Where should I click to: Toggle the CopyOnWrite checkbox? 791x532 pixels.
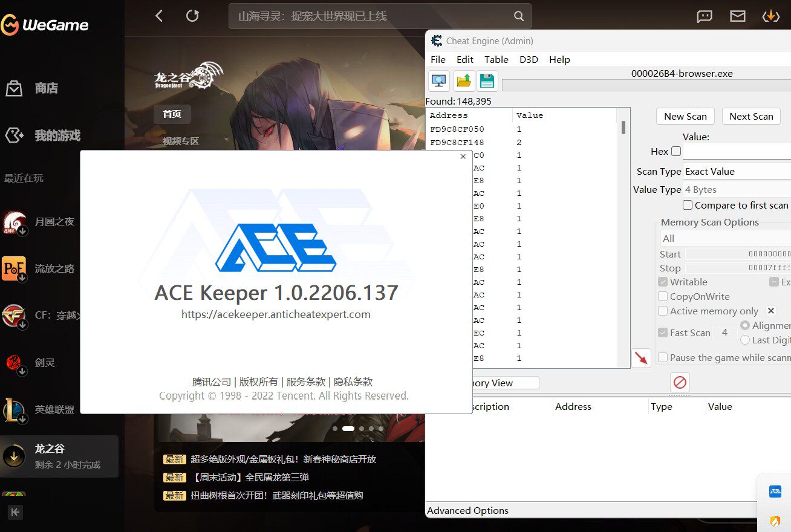[x=663, y=296]
